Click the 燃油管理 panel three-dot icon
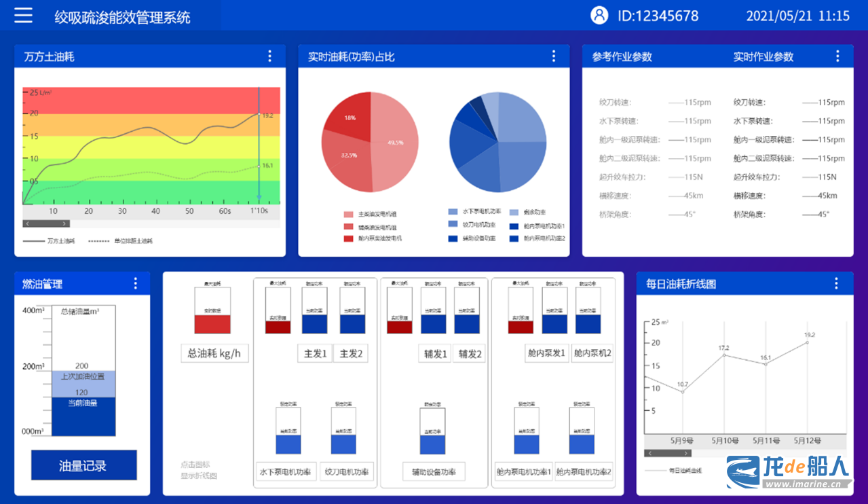 (x=135, y=284)
